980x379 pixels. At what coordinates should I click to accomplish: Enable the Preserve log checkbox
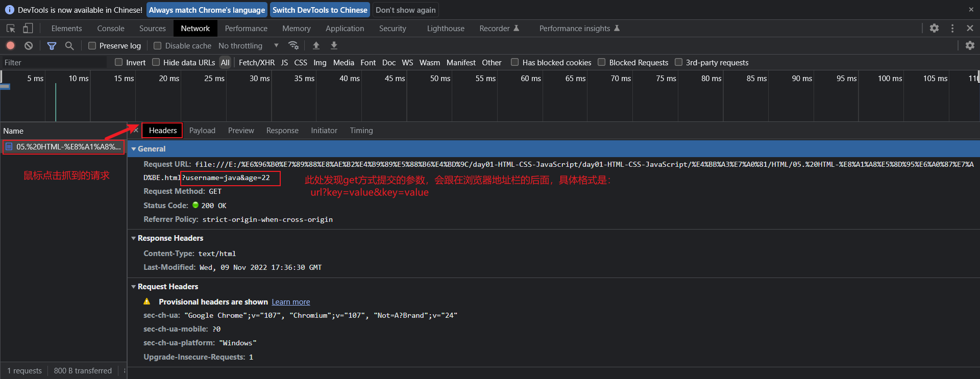(x=92, y=45)
